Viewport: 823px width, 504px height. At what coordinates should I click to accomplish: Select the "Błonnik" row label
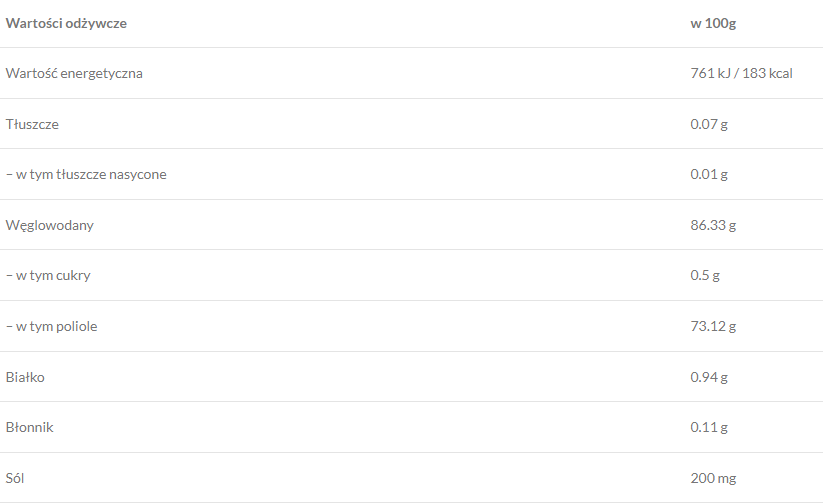(29, 427)
